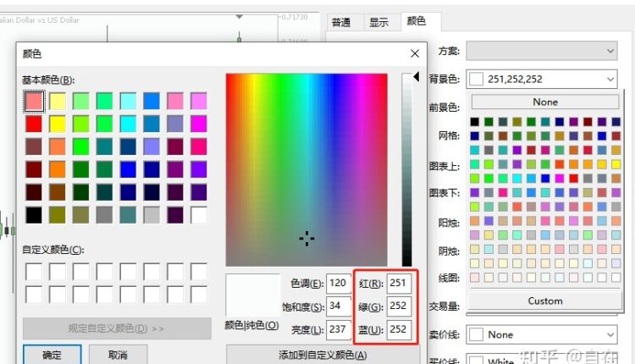The height and width of the screenshot is (364, 635).
Task: Pick the black swatch in basic colors
Action: click(x=34, y=215)
